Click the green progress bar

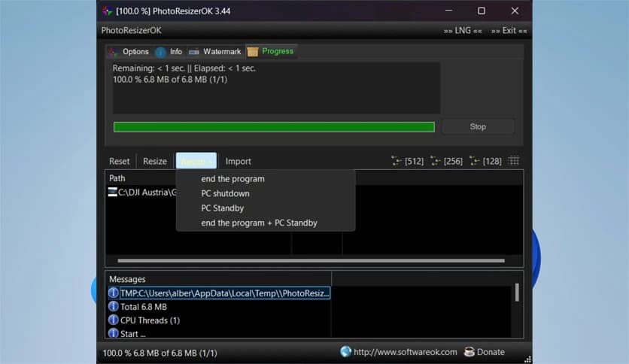[x=274, y=127]
